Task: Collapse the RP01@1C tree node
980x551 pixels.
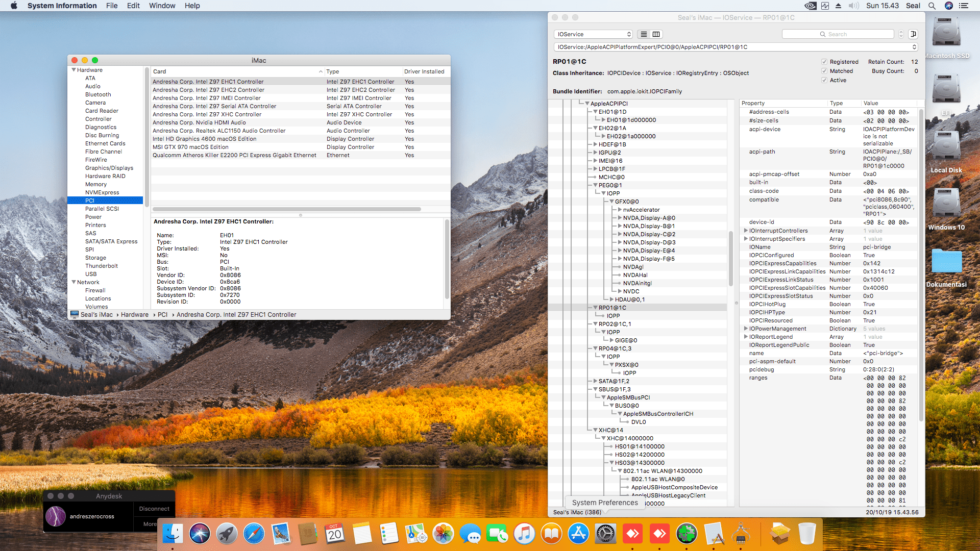Action: tap(595, 308)
